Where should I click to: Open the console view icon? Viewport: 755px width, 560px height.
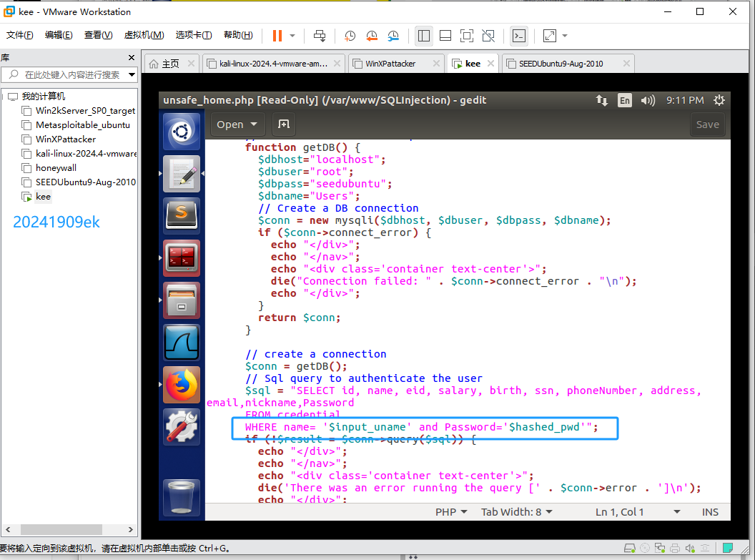(519, 36)
